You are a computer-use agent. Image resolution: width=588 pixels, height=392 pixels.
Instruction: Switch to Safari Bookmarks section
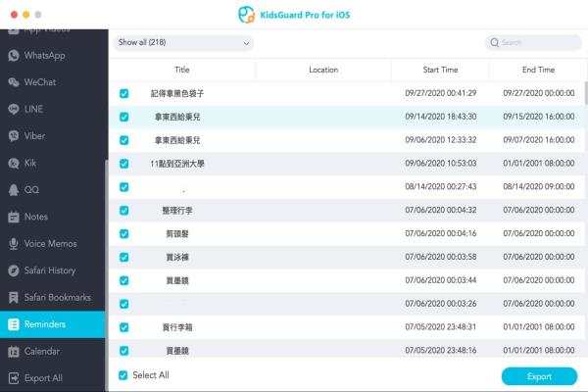click(58, 298)
